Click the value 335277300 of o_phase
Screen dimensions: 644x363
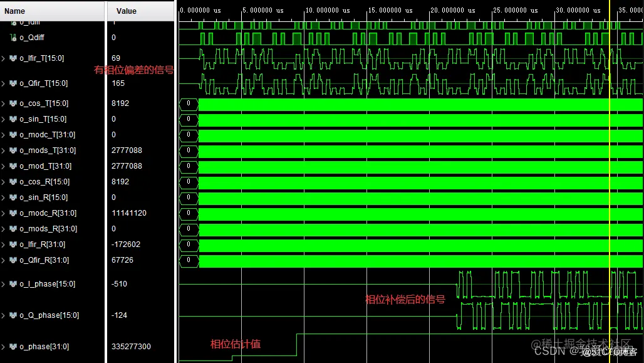[x=131, y=347]
